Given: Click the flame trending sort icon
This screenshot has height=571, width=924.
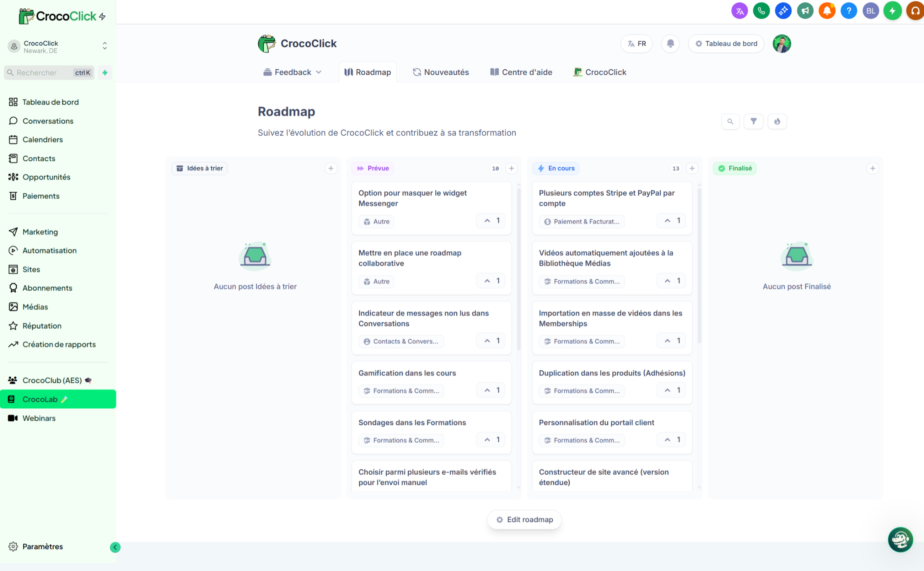Looking at the screenshot, I should coord(777,122).
